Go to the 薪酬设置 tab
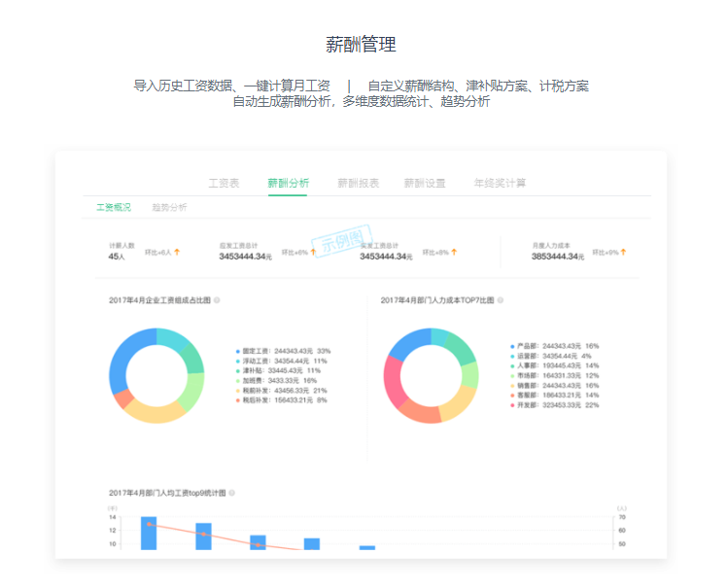This screenshot has height=588, width=728. point(425,184)
